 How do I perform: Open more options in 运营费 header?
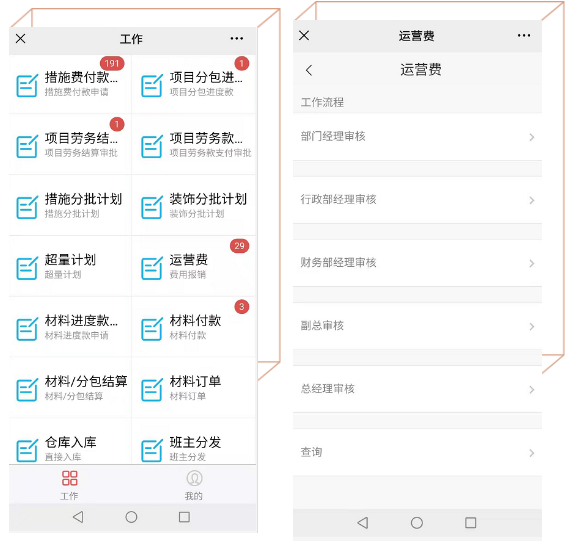pos(524,35)
